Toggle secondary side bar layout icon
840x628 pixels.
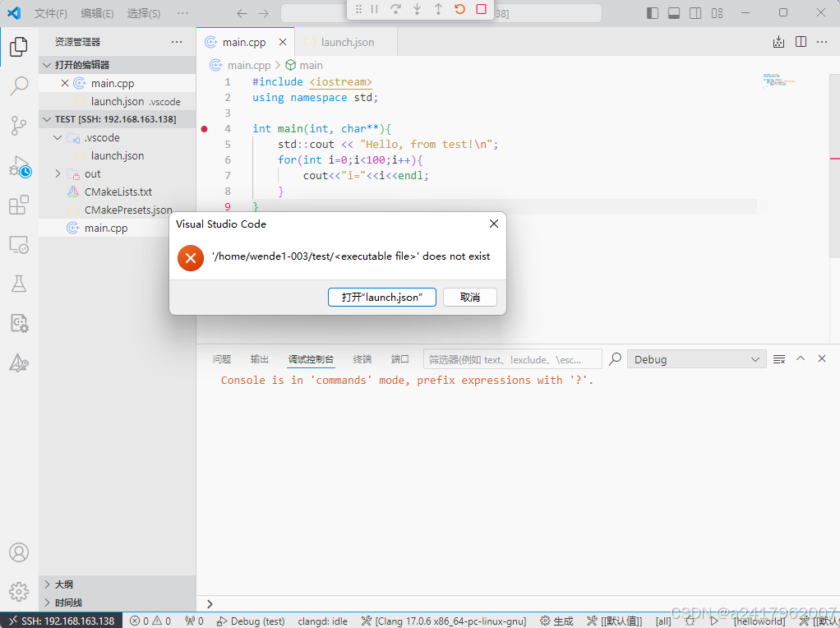coord(695,13)
